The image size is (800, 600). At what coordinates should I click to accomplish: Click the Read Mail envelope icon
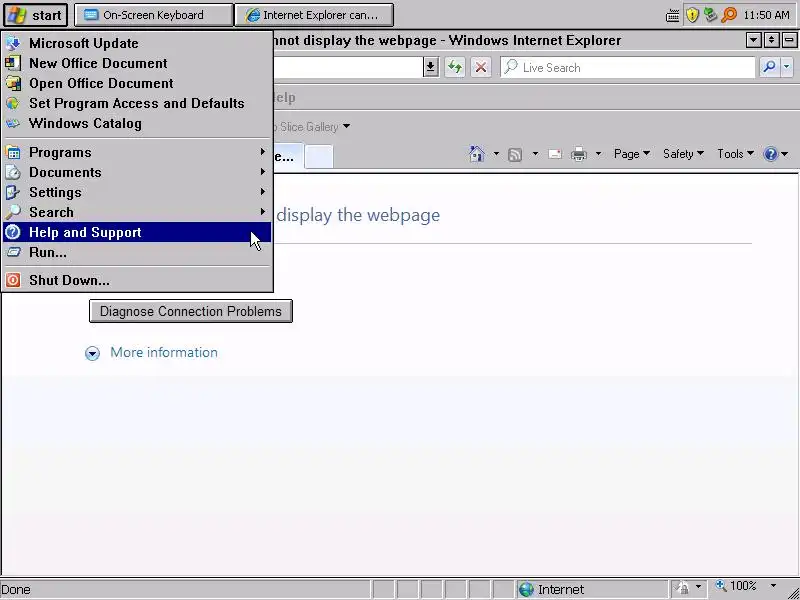click(x=555, y=154)
